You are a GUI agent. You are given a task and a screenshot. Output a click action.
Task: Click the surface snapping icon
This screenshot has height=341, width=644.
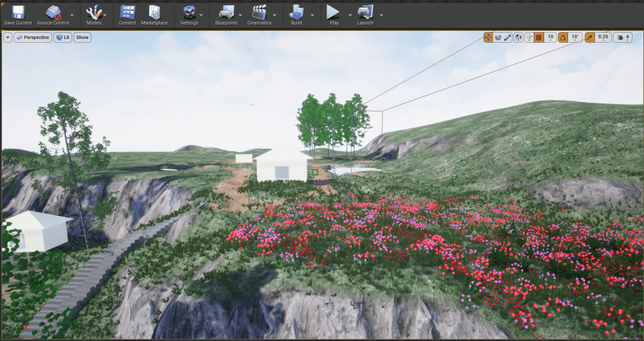[529, 37]
